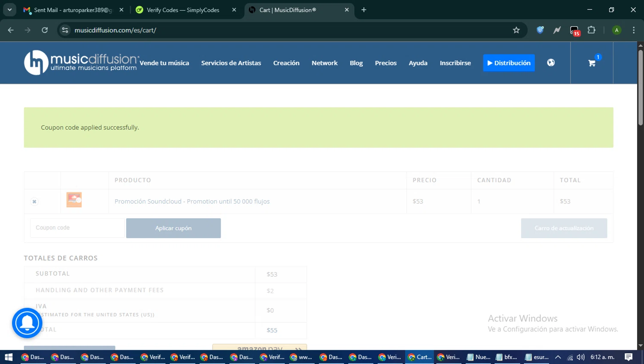Show hidden system tray icons
This screenshot has height=364, width=644.
pos(558,357)
